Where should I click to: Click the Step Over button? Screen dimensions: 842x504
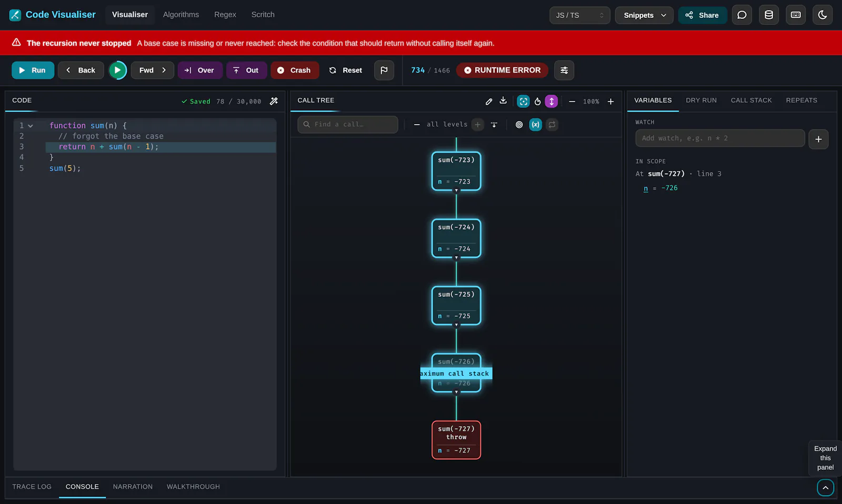[x=200, y=70]
